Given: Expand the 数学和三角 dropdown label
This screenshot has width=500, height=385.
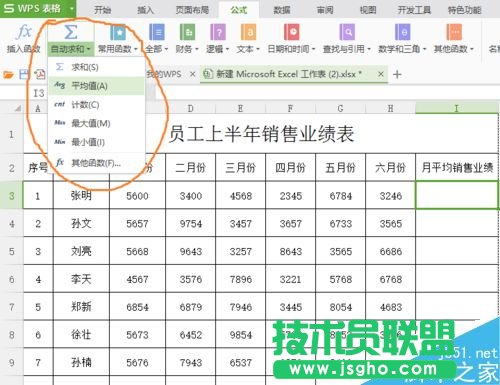Looking at the screenshot, I should click(402, 49).
